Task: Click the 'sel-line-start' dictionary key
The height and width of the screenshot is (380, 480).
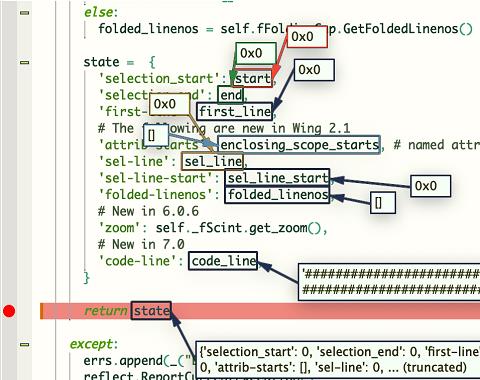Action: click(x=156, y=178)
